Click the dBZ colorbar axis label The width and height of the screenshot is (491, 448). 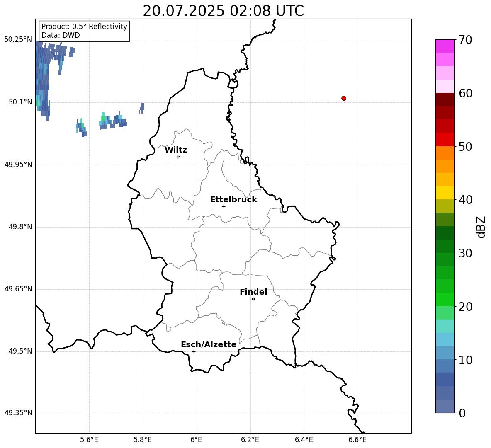pos(481,227)
